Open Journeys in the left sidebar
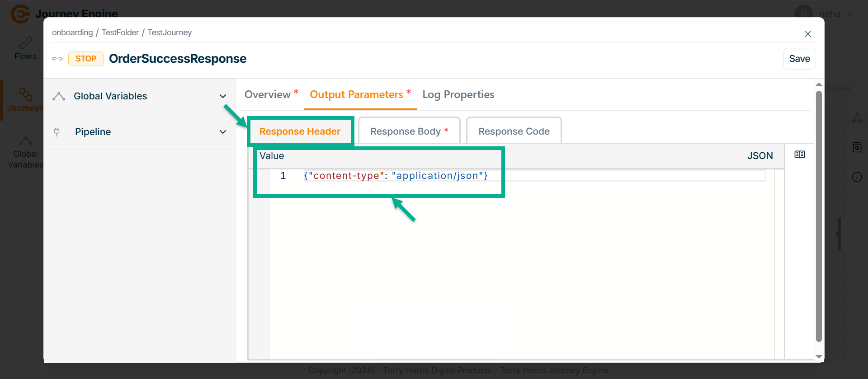Screen dimensions: 868x379 pyautogui.click(x=25, y=100)
